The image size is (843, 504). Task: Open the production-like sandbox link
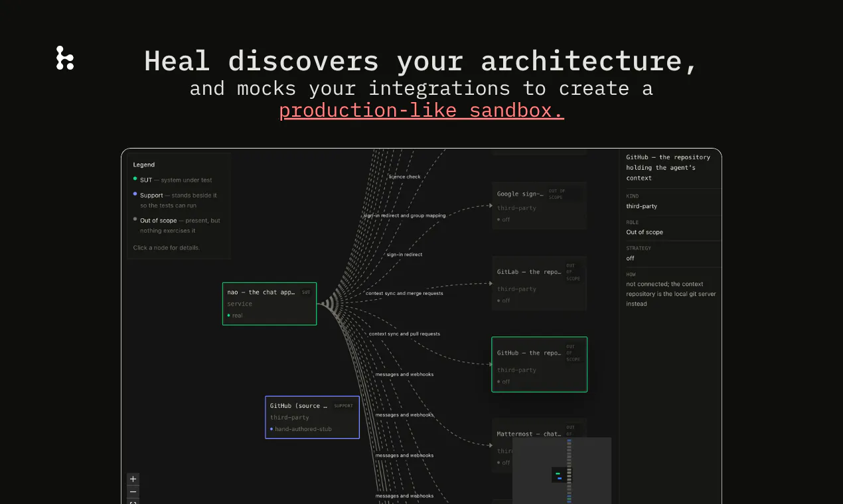point(421,109)
